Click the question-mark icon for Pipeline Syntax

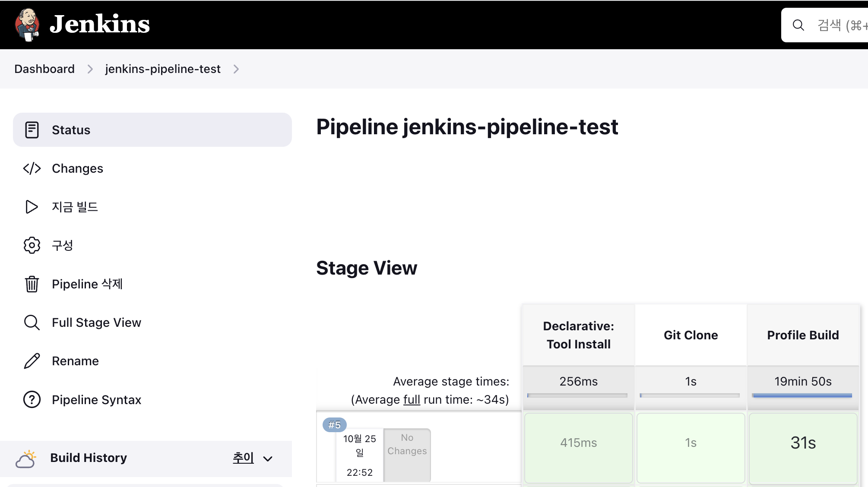coord(32,400)
